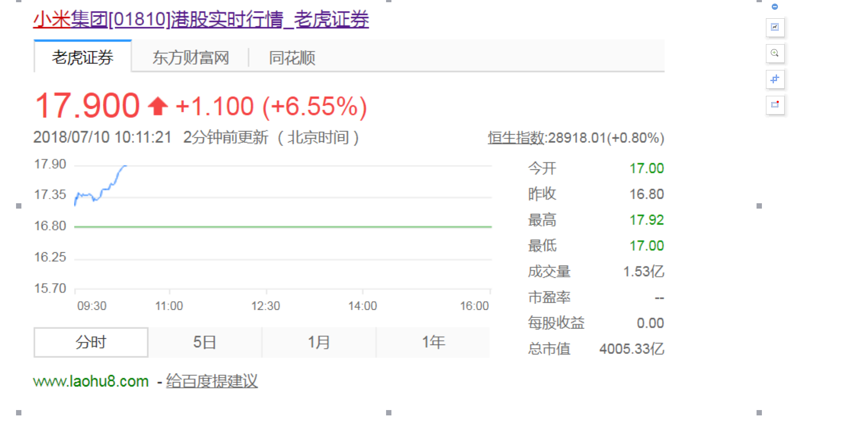Switch to the 老虎证券 source tab

click(82, 57)
